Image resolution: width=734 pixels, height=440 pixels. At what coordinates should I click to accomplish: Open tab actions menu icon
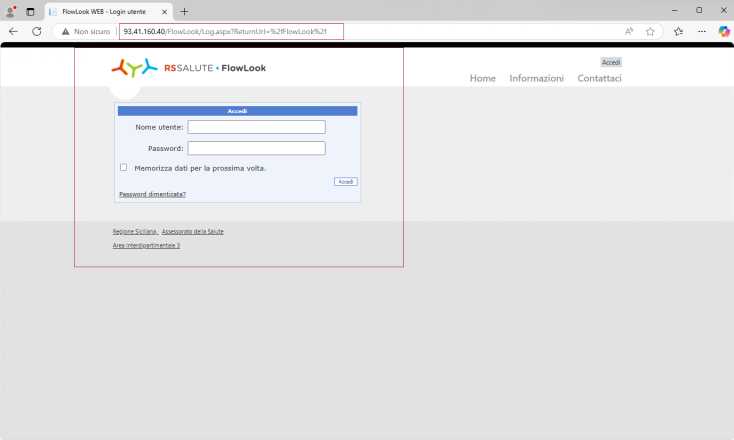tap(30, 11)
